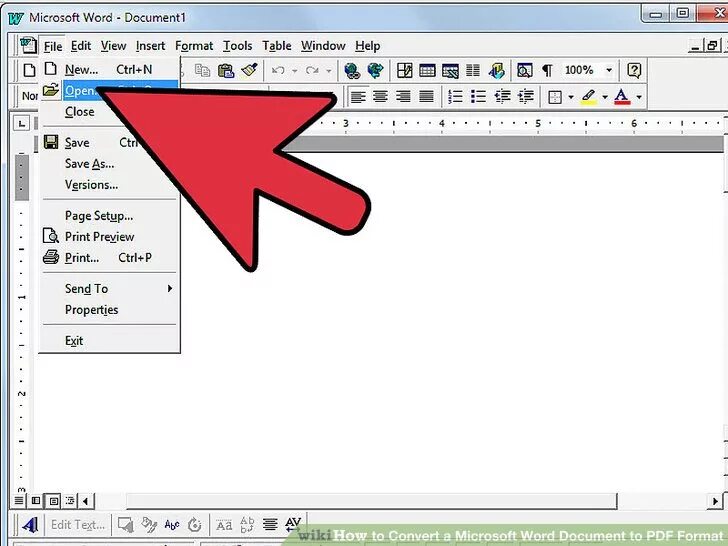Apply red Font Color button

622,97
